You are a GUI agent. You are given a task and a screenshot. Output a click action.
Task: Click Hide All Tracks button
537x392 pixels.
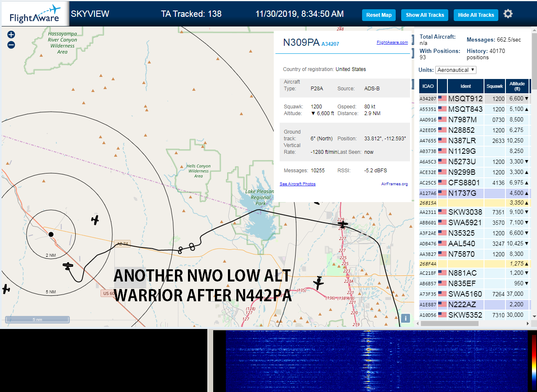point(476,15)
